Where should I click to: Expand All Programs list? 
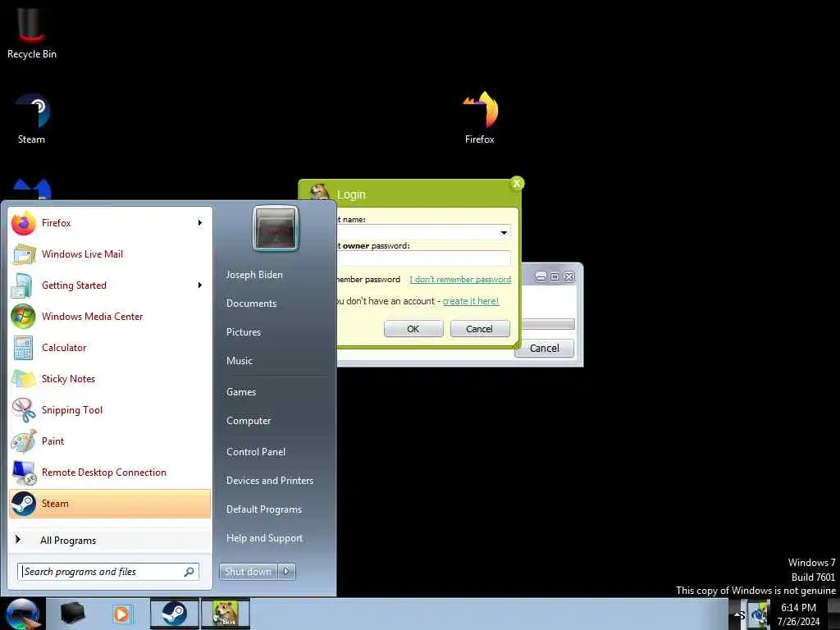click(x=110, y=540)
